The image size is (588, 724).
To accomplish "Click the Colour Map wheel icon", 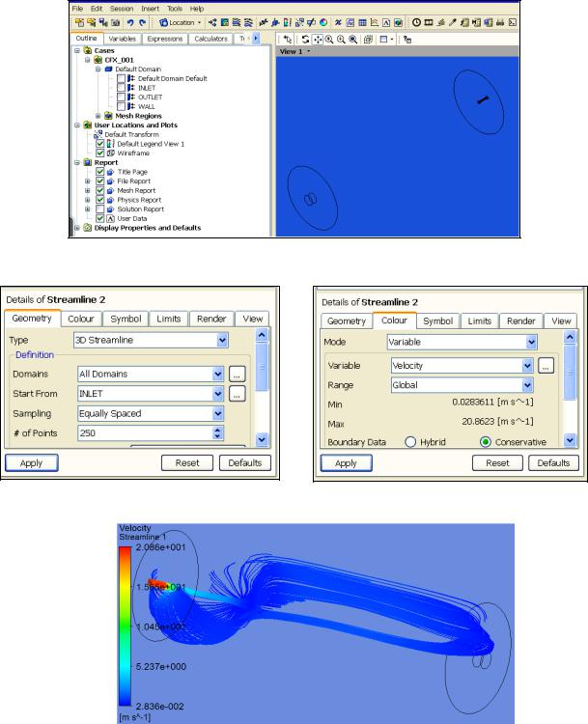I will click(x=323, y=22).
